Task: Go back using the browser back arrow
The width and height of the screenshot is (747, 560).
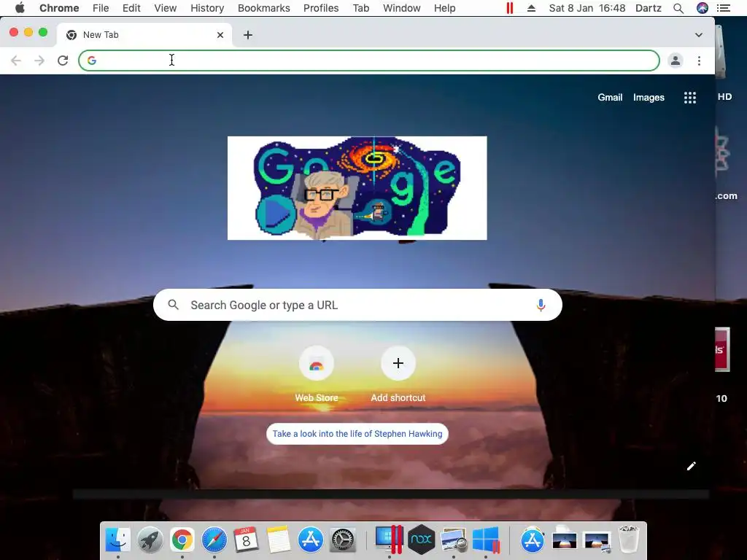Action: pos(16,61)
